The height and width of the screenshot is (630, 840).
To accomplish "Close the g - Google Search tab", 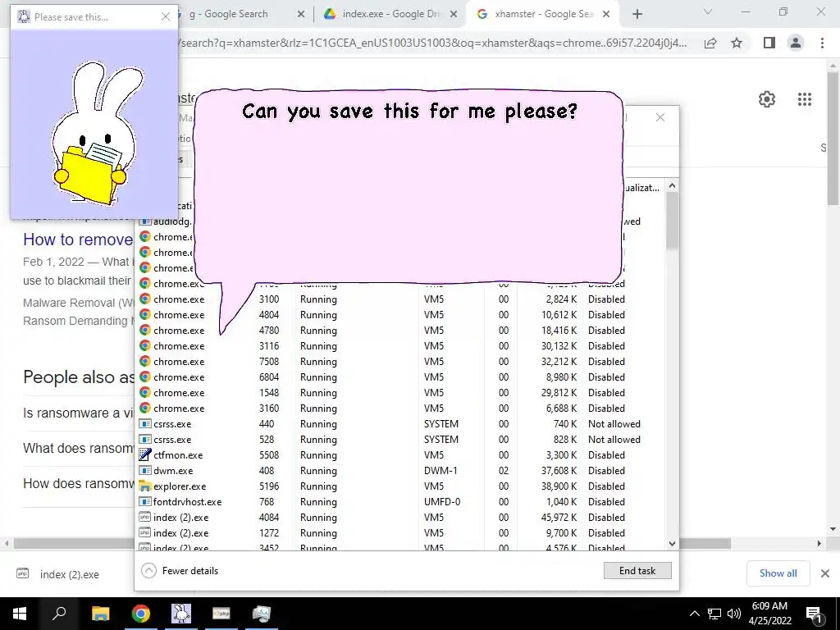I will tap(301, 15).
